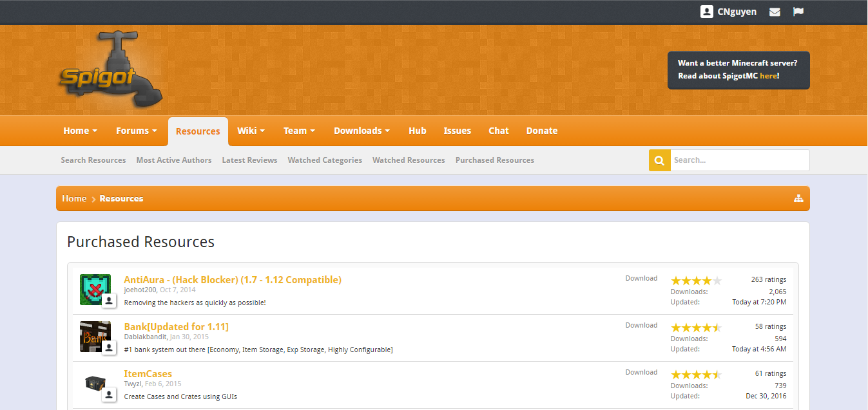This screenshot has height=410, width=868.
Task: Click the 'Removing the hackers as quickly' description
Action: (195, 303)
